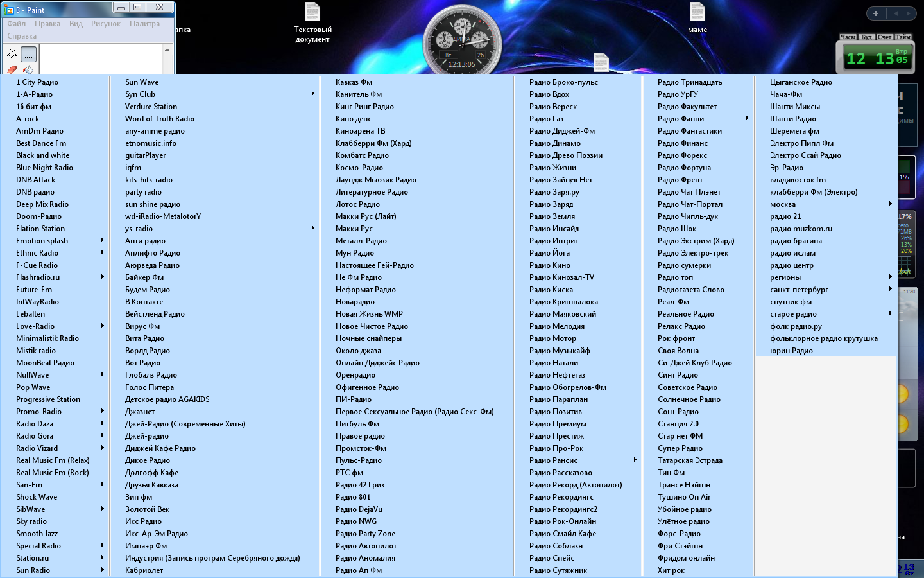924x578 pixels.
Task: Open the Справка menu in Paint
Action: coord(22,36)
